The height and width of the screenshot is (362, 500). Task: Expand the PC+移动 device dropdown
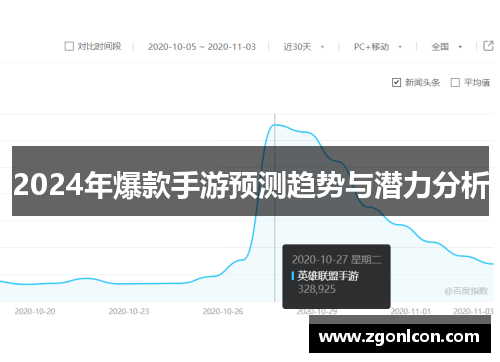click(378, 47)
